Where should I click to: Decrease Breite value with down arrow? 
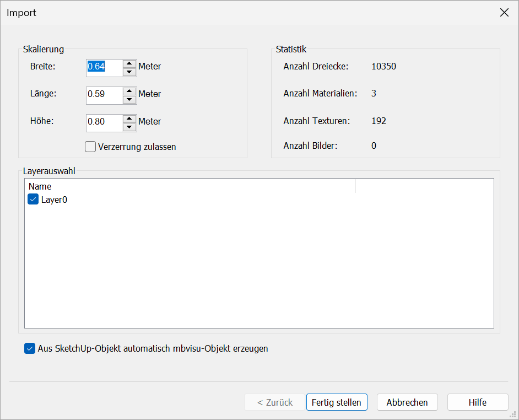(x=129, y=72)
